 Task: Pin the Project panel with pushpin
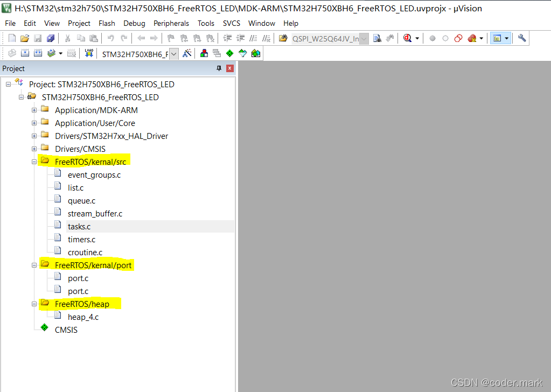(219, 68)
